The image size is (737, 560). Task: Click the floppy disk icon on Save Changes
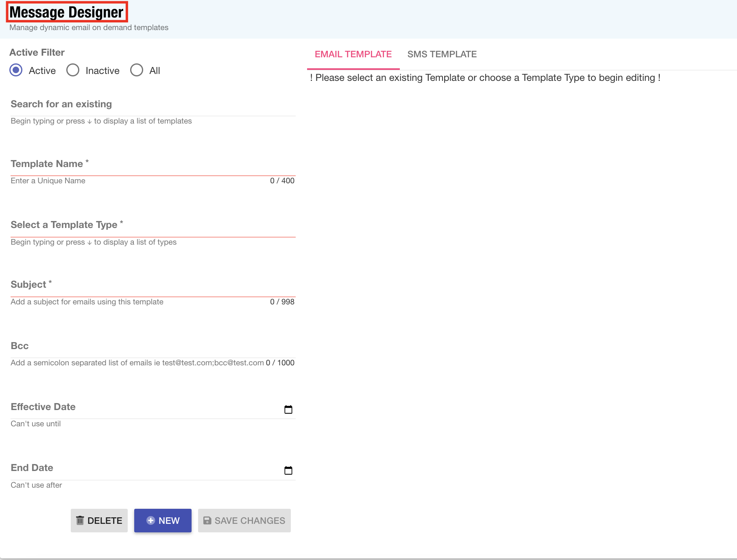point(207,521)
